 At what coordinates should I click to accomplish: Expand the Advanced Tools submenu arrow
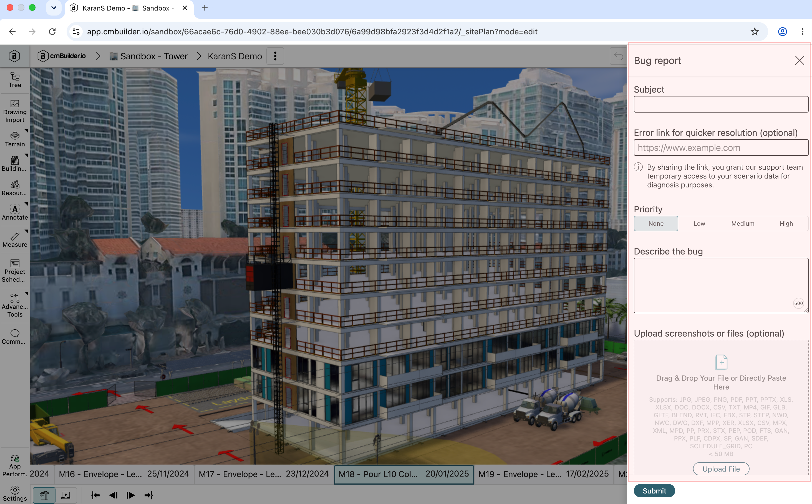click(x=26, y=293)
